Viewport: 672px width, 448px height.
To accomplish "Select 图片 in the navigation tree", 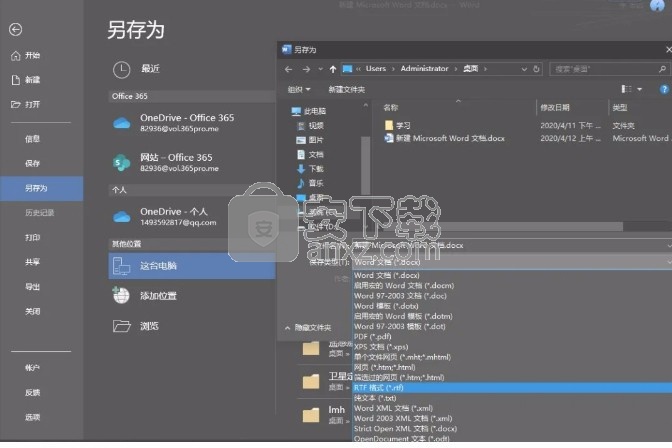I will point(310,140).
